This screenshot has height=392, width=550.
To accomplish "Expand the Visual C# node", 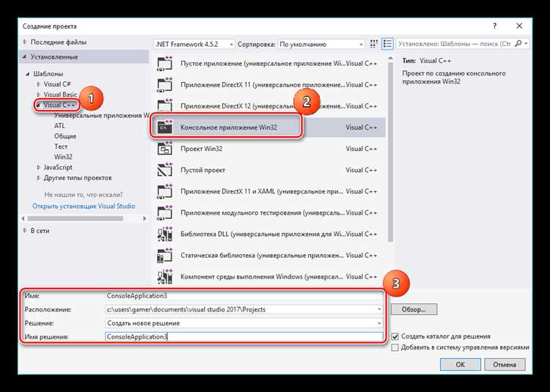I will click(x=39, y=84).
